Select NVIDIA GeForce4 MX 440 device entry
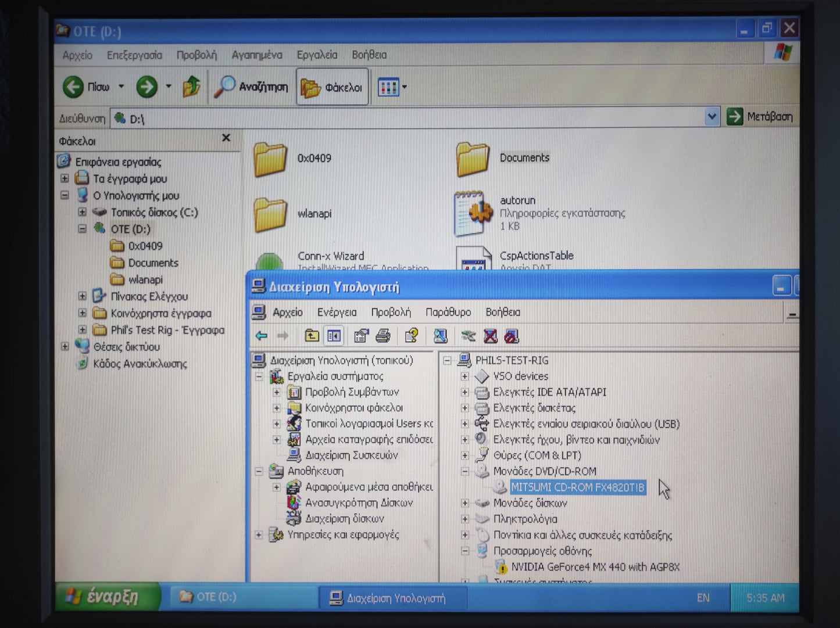Screen dimensions: 840x628 coord(595,567)
